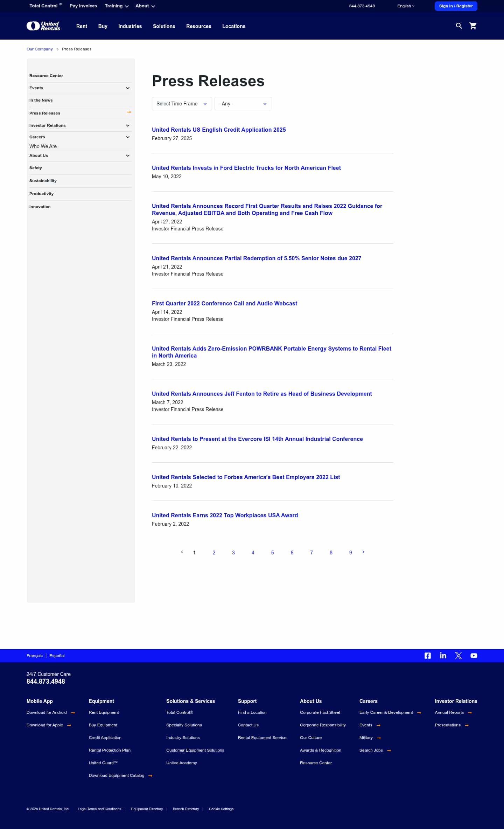Switch site to Français

pos(34,656)
